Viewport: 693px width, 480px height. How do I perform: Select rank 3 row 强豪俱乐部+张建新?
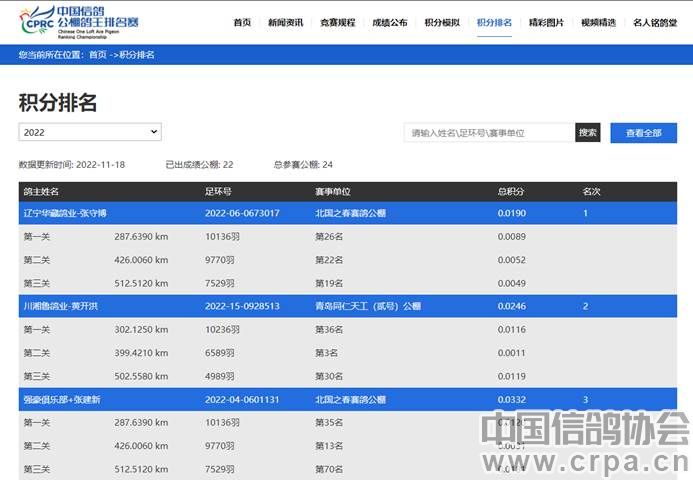pyautogui.click(x=63, y=399)
